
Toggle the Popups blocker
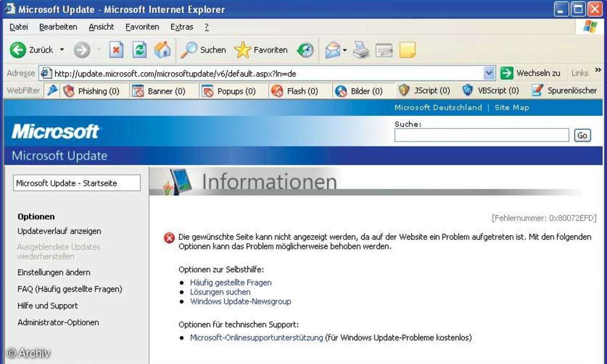pos(228,91)
